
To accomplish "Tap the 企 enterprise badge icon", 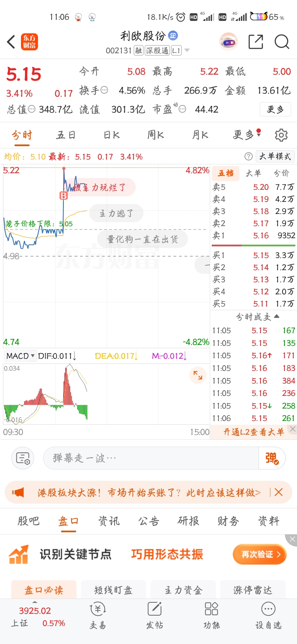I will [x=173, y=35].
